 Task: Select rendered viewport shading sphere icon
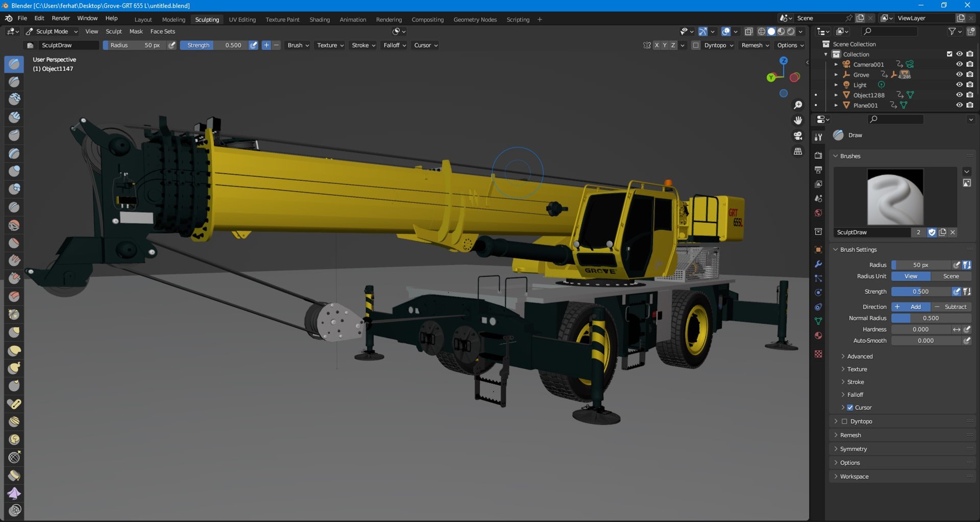791,32
